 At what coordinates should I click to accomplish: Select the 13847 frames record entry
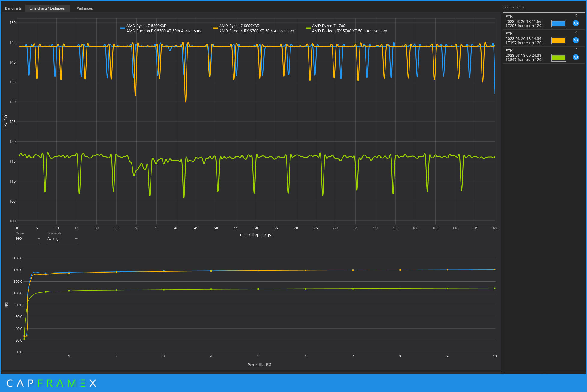click(x=524, y=60)
